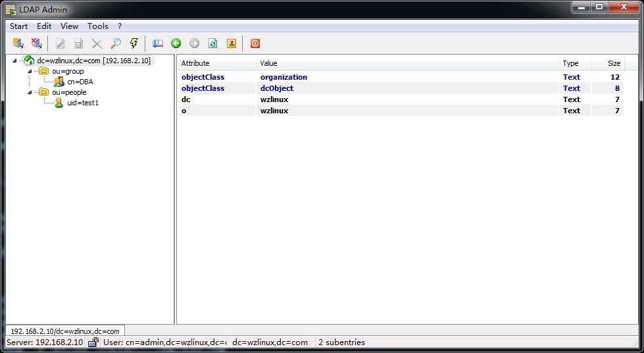Sort by the Type column header

tap(575, 63)
